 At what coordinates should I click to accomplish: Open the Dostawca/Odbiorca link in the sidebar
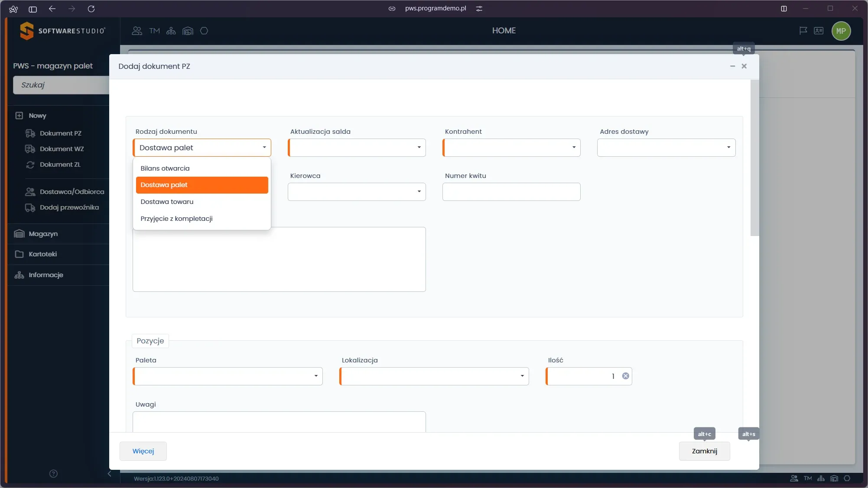click(72, 191)
